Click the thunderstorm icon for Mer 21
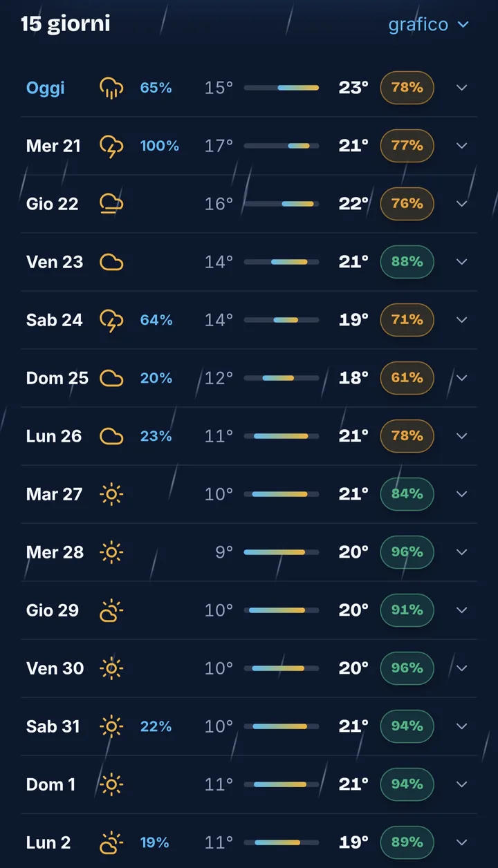The width and height of the screenshot is (498, 868). coord(111,146)
